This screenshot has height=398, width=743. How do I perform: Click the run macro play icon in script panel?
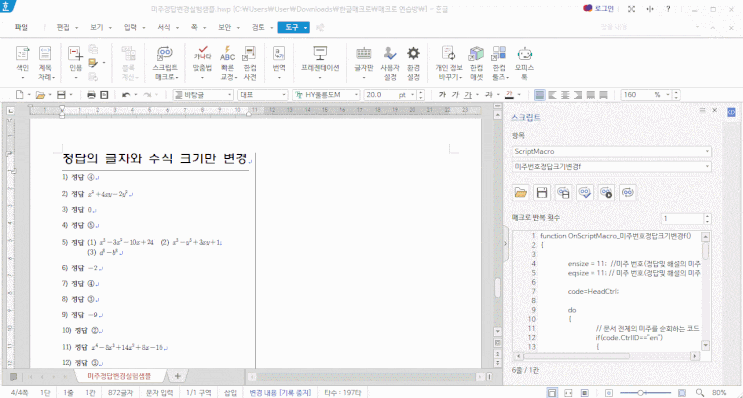click(606, 192)
